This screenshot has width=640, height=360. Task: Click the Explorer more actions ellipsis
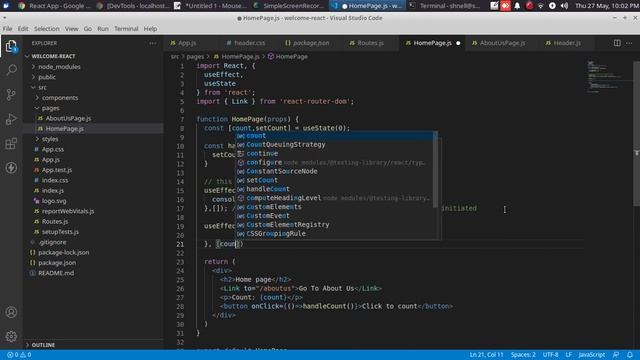pyautogui.click(x=153, y=43)
